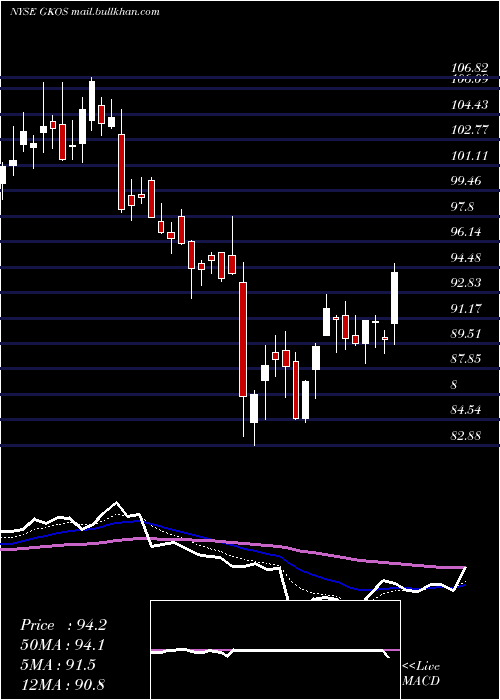The width and height of the screenshot is (500, 700).
Task: Click the 87.85 price axis label
Action: point(466,359)
